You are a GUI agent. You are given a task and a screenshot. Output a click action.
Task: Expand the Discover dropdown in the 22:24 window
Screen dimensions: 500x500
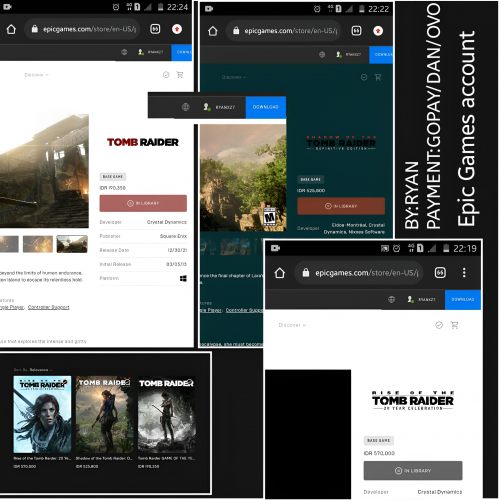(36, 75)
